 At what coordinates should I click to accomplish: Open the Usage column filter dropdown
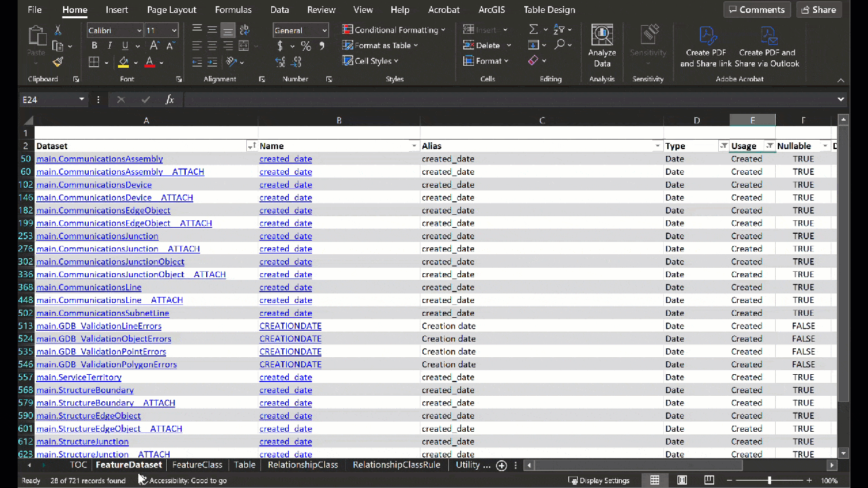pos(769,146)
